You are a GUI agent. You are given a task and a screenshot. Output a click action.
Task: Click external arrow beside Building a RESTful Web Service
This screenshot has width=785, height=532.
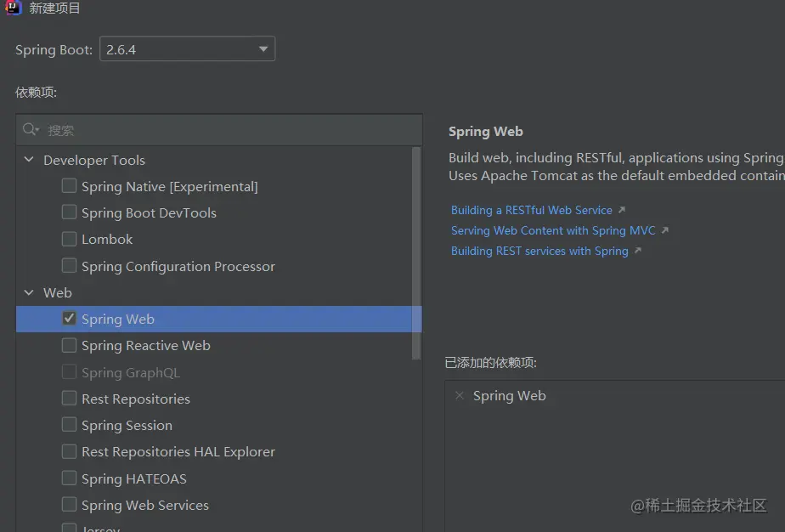[x=622, y=210]
